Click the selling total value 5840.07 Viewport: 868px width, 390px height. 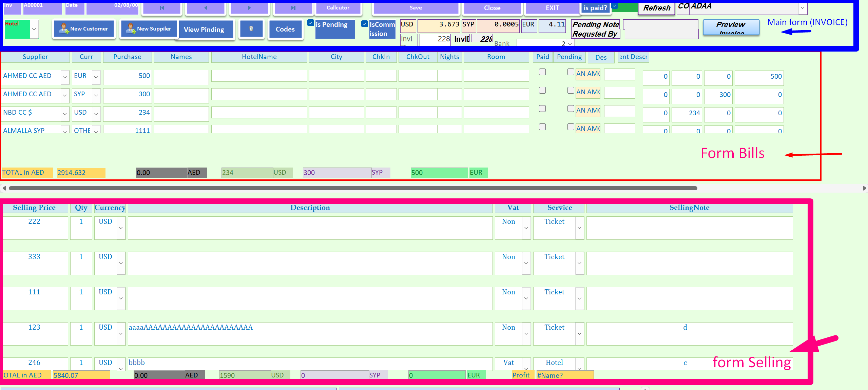click(x=81, y=375)
